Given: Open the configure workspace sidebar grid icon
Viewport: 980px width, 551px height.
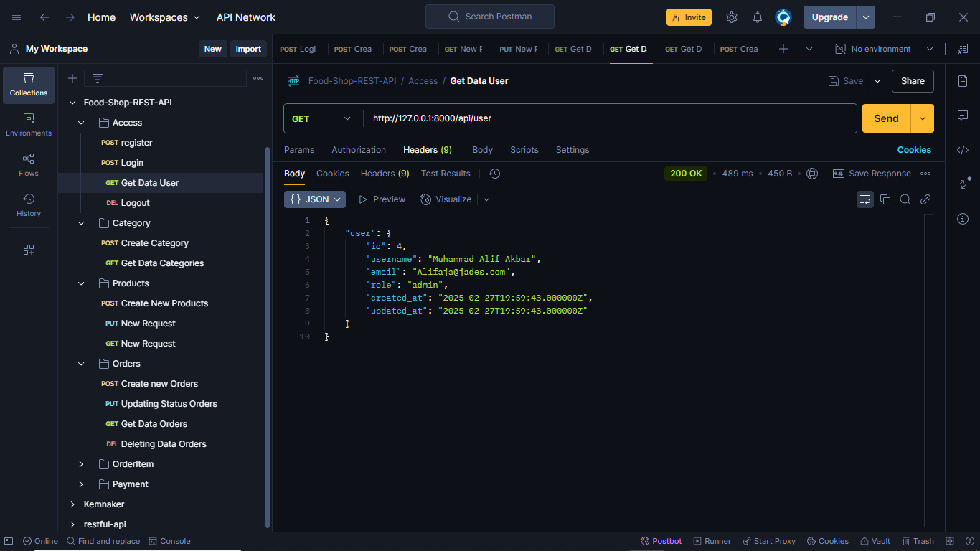Looking at the screenshot, I should pyautogui.click(x=29, y=250).
